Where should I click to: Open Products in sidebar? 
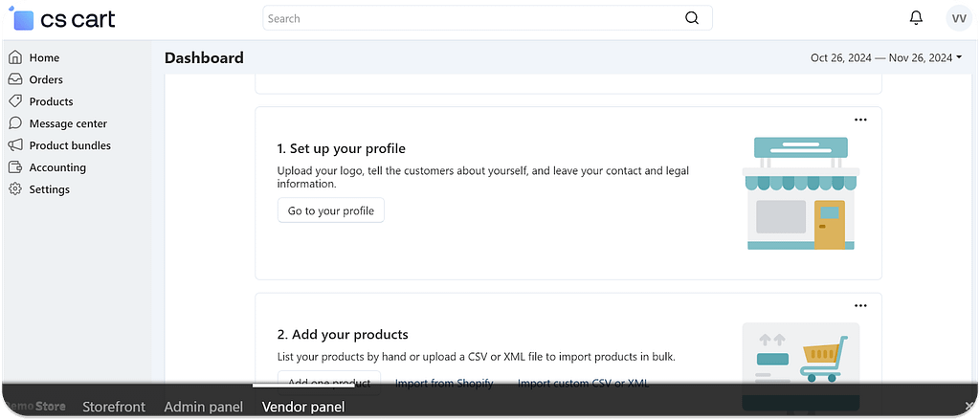[x=52, y=101]
